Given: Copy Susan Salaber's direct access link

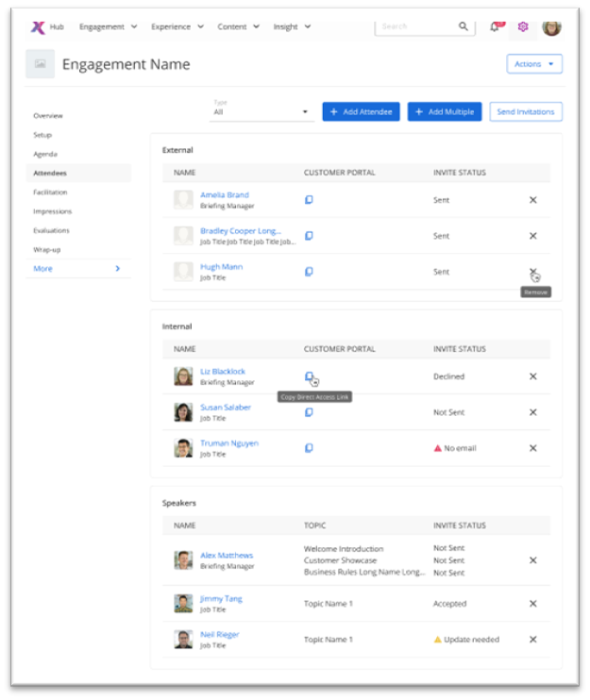Looking at the screenshot, I should tap(309, 412).
